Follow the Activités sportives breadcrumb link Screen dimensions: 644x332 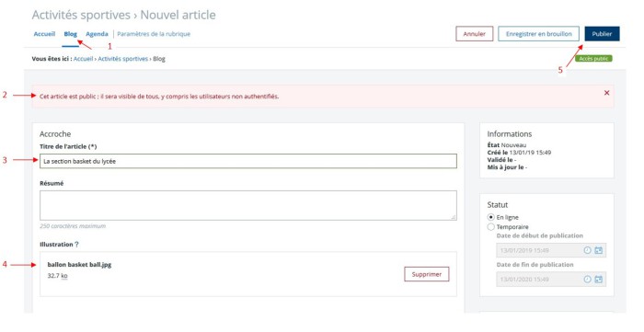(x=122, y=59)
